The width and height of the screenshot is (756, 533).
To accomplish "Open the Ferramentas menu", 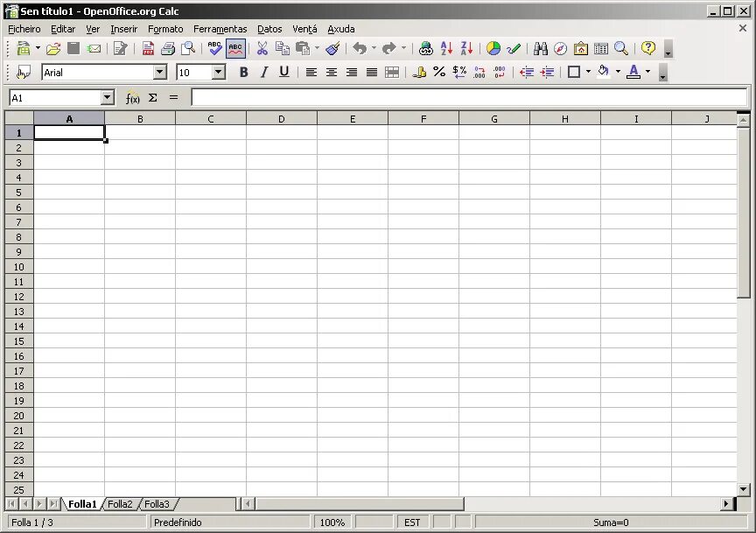I will 220,29.
